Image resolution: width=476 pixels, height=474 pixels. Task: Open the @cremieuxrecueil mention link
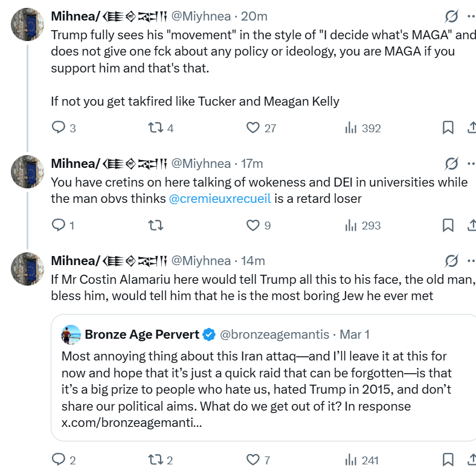coord(220,199)
